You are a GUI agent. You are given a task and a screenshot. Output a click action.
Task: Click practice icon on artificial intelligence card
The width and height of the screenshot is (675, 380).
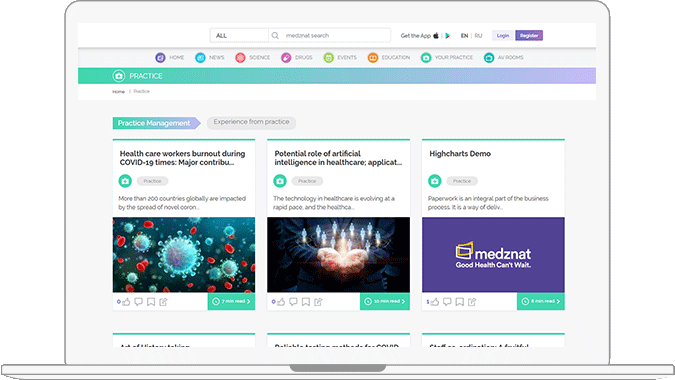point(280,181)
